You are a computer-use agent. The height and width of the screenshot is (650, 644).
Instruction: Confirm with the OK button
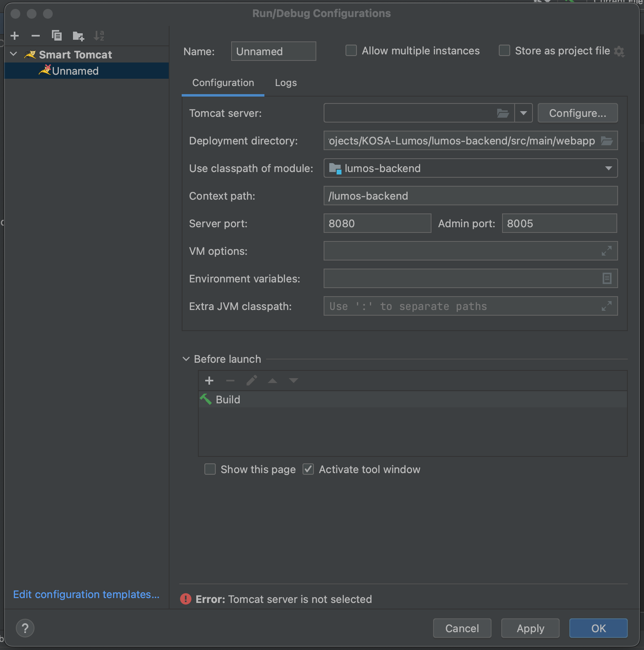coord(598,628)
